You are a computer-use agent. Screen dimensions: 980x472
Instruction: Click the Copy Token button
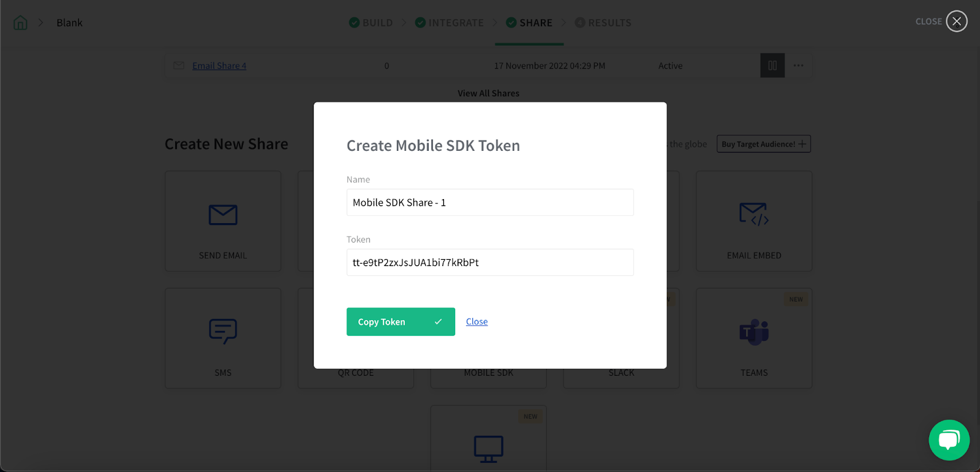(401, 322)
